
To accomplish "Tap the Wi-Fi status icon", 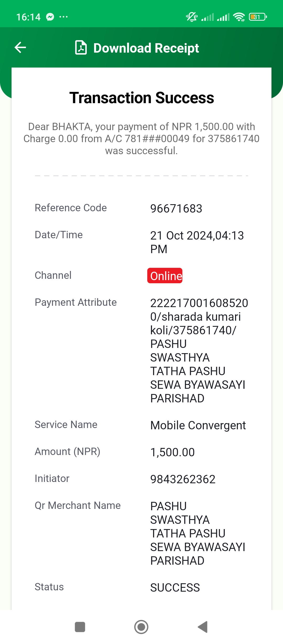I will (239, 17).
